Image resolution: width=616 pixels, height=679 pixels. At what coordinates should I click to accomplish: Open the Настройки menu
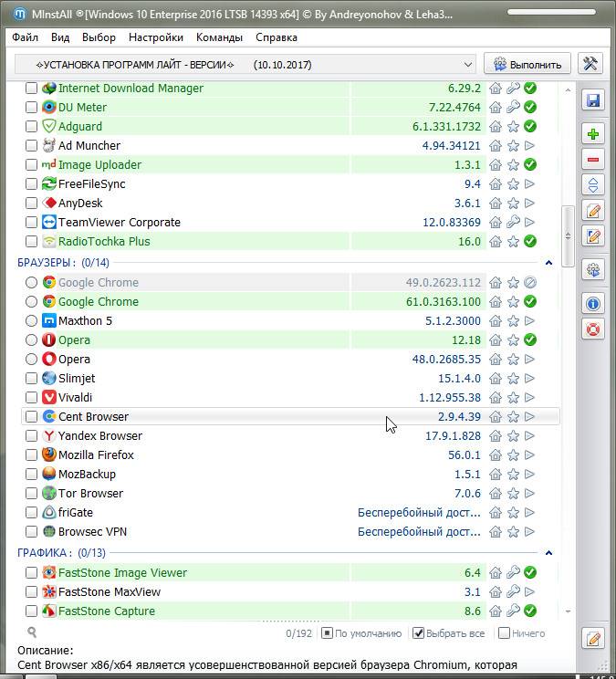(x=156, y=37)
